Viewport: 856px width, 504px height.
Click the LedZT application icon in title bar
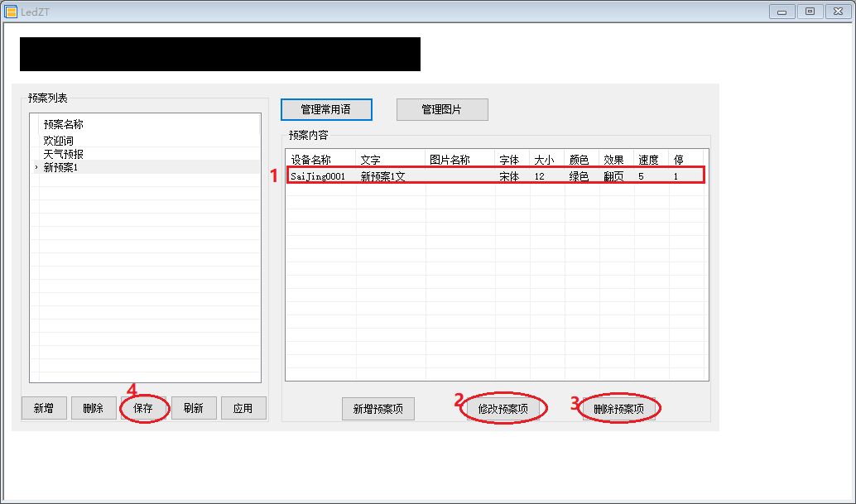point(11,11)
